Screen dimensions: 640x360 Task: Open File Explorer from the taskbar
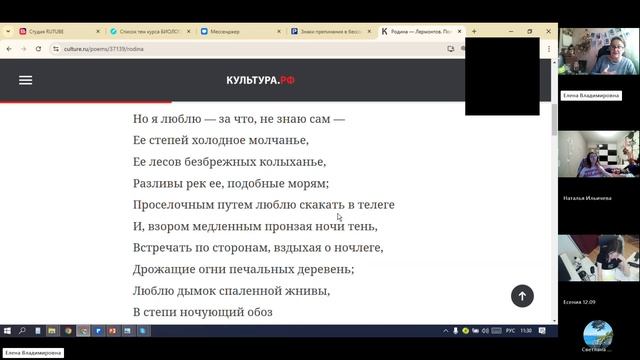[x=52, y=331]
